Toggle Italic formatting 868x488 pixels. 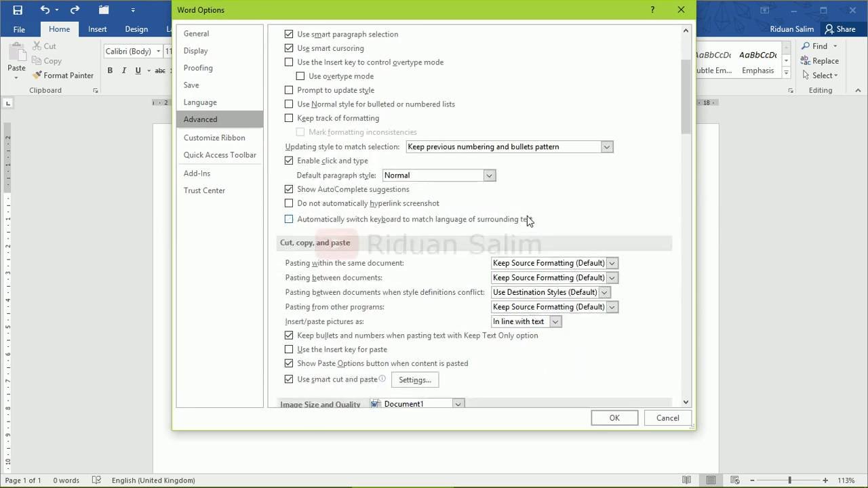tap(124, 70)
